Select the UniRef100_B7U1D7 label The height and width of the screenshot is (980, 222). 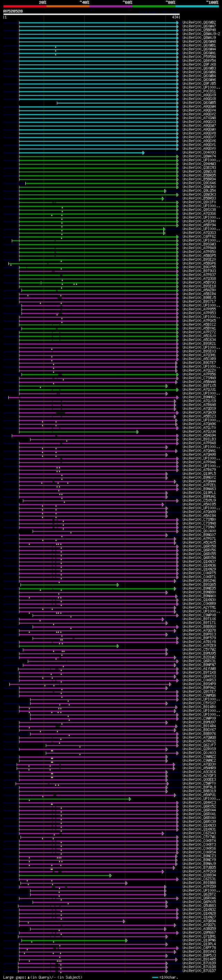click(199, 971)
